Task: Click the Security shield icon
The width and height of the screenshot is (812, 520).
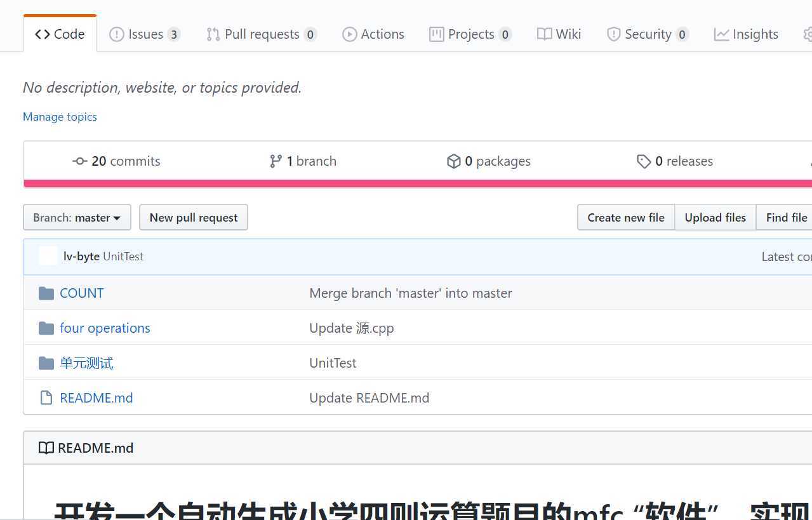Action: tap(613, 34)
